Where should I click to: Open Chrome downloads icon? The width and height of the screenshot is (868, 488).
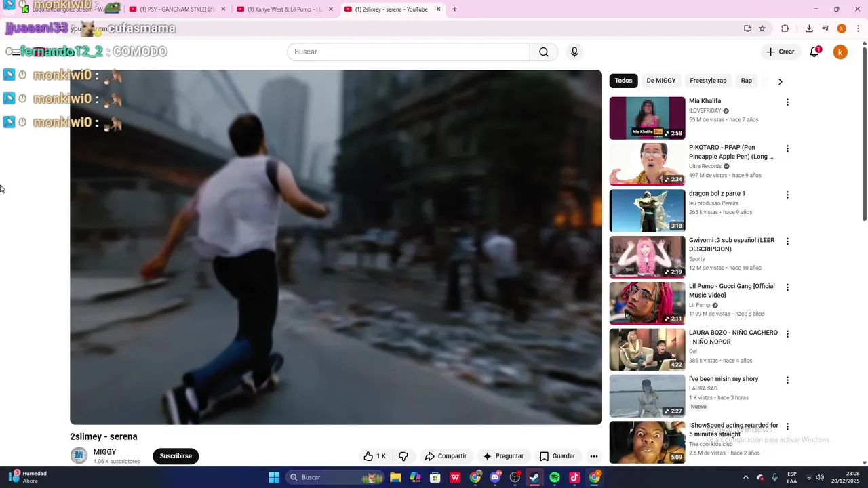point(809,28)
